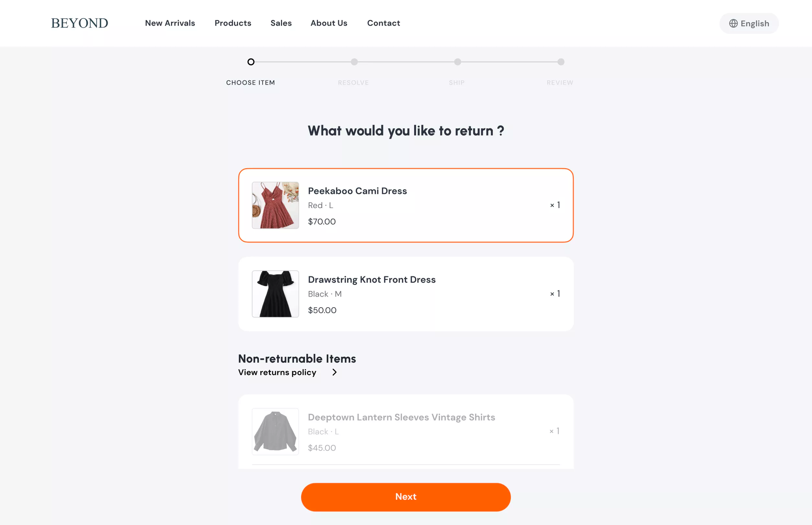Open the English language selector
This screenshot has width=812, height=525.
coord(749,24)
